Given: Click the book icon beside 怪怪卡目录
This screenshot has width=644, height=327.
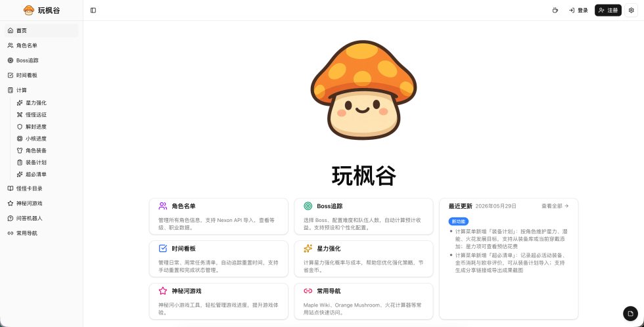Looking at the screenshot, I should [x=11, y=188].
